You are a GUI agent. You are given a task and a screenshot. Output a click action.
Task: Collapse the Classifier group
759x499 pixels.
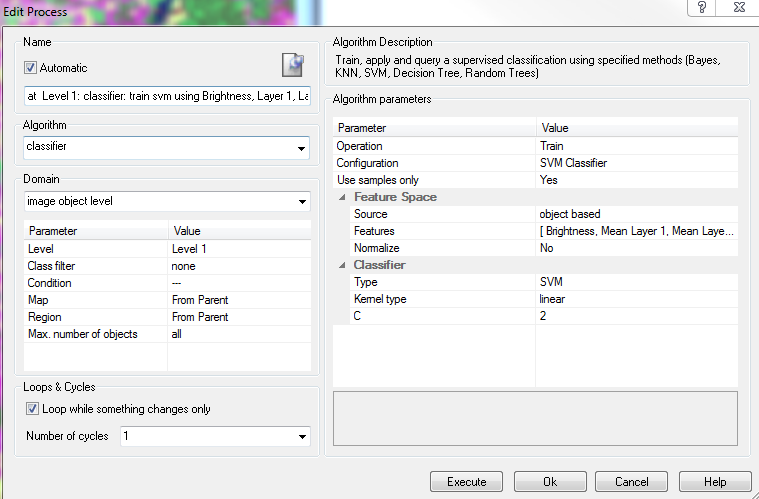pyautogui.click(x=342, y=265)
